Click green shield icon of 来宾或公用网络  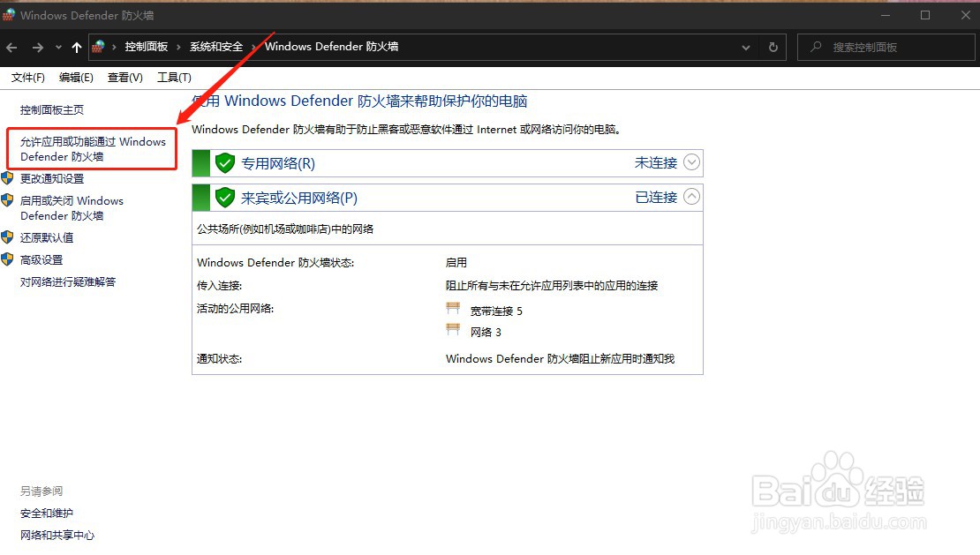point(225,198)
